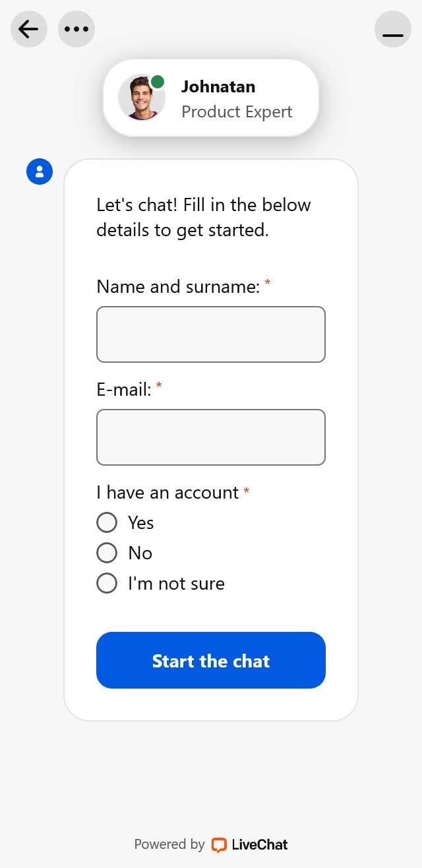Screen dimensions: 422x868
Task: Click the "E-mail:" field label
Action: pos(124,389)
